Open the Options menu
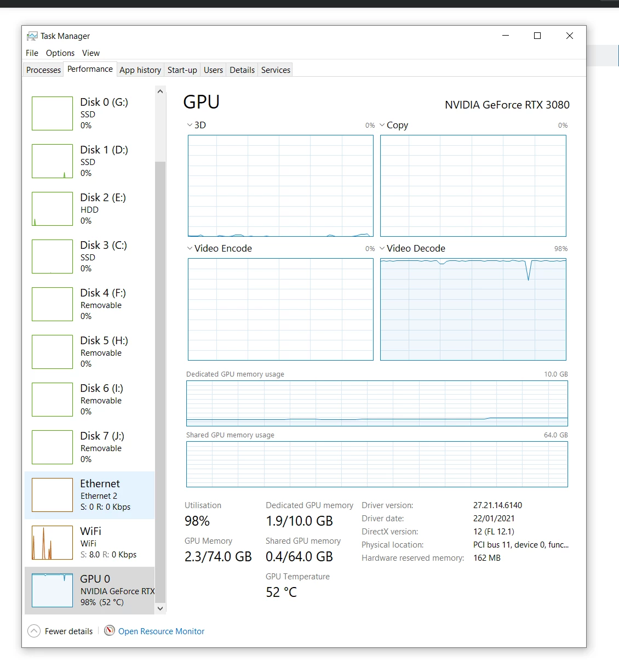The width and height of the screenshot is (619, 672). tap(60, 53)
